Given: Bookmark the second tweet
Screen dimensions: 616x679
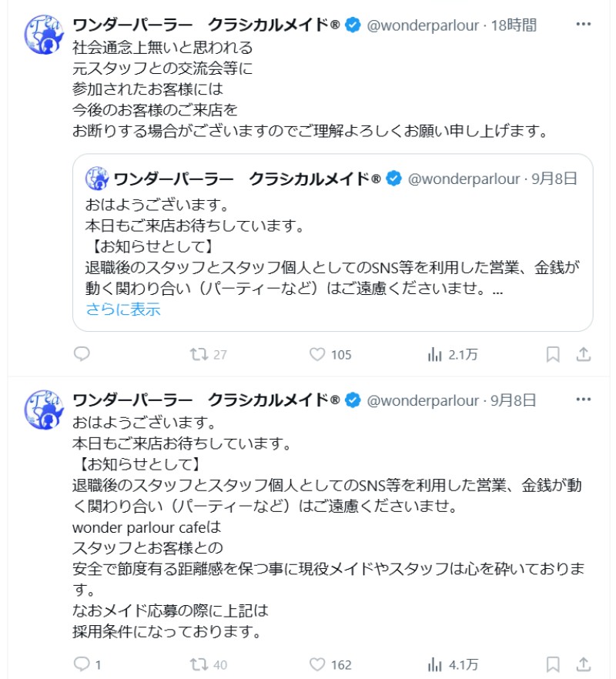Looking at the screenshot, I should click(x=553, y=664).
